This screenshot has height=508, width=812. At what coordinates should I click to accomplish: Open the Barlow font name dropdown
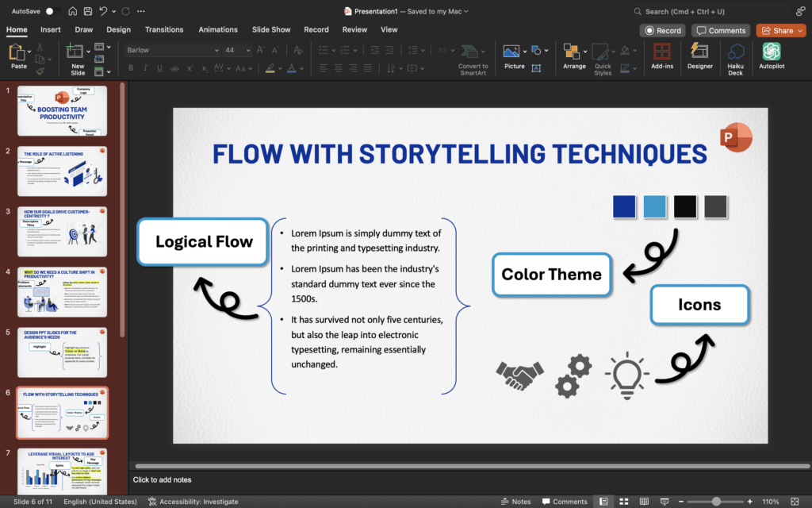pyautogui.click(x=216, y=50)
